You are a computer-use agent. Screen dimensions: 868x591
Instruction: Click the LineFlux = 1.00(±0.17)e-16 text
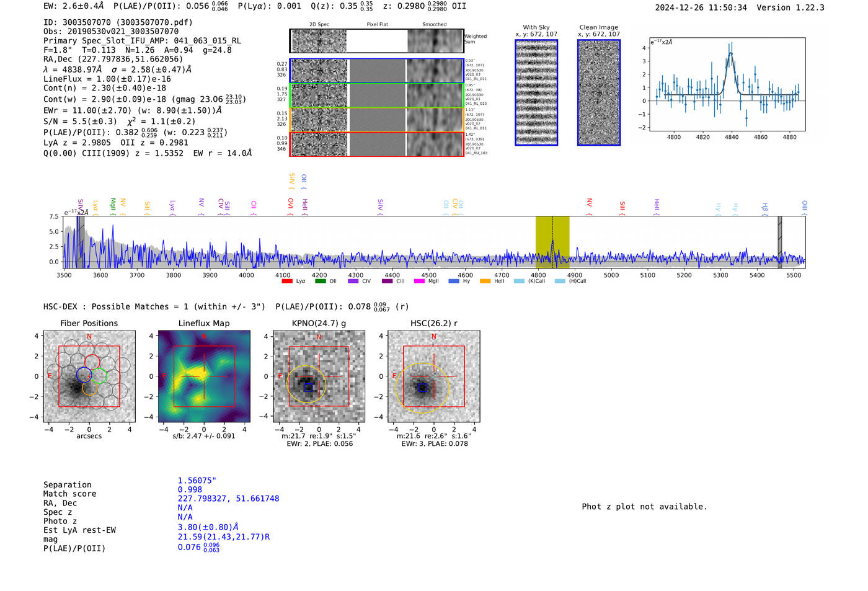(x=107, y=79)
